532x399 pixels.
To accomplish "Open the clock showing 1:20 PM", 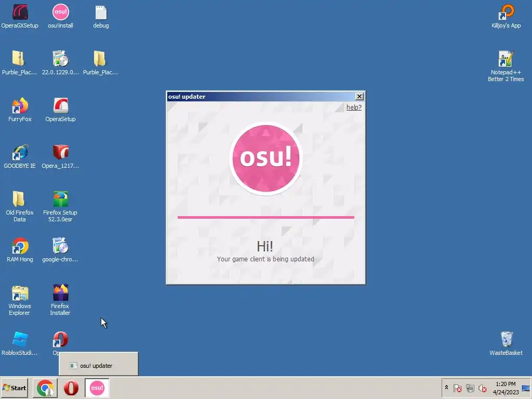I will pyautogui.click(x=506, y=388).
